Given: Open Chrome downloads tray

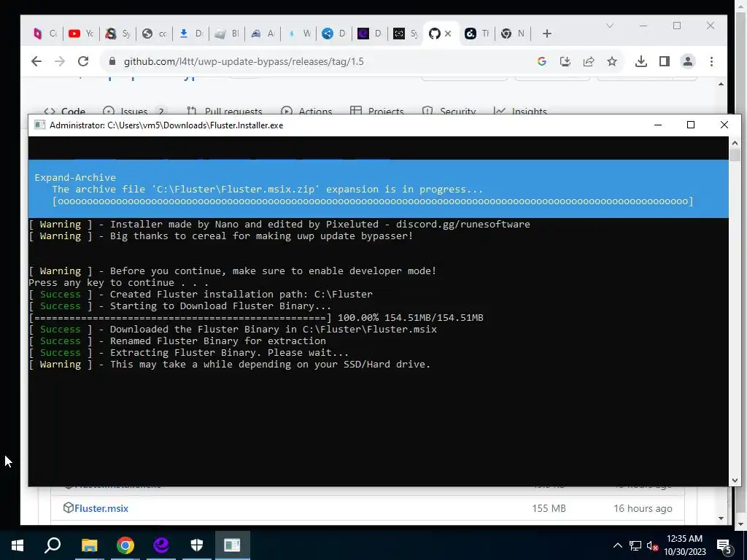Looking at the screenshot, I should coord(640,61).
